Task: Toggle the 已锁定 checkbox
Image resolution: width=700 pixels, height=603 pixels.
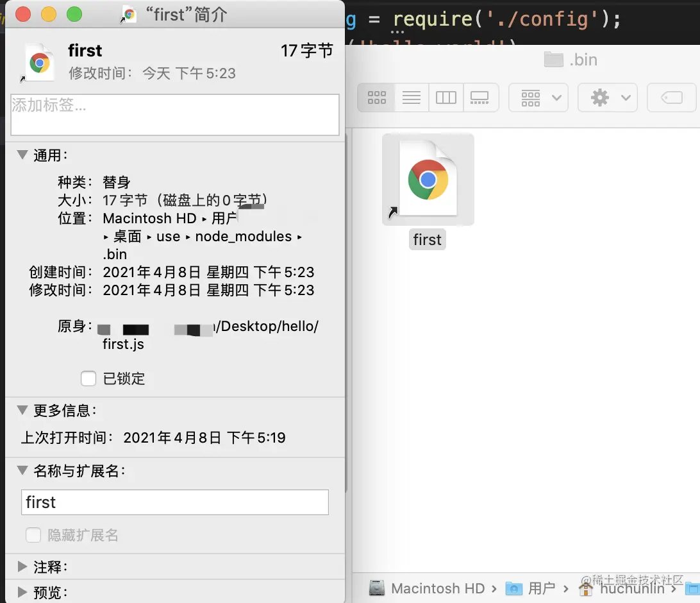Action: coord(88,378)
